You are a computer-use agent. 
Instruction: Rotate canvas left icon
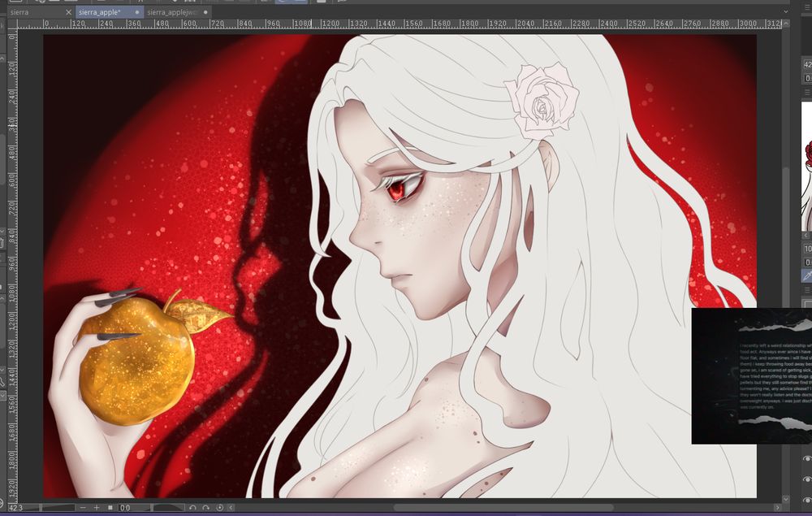tap(192, 508)
